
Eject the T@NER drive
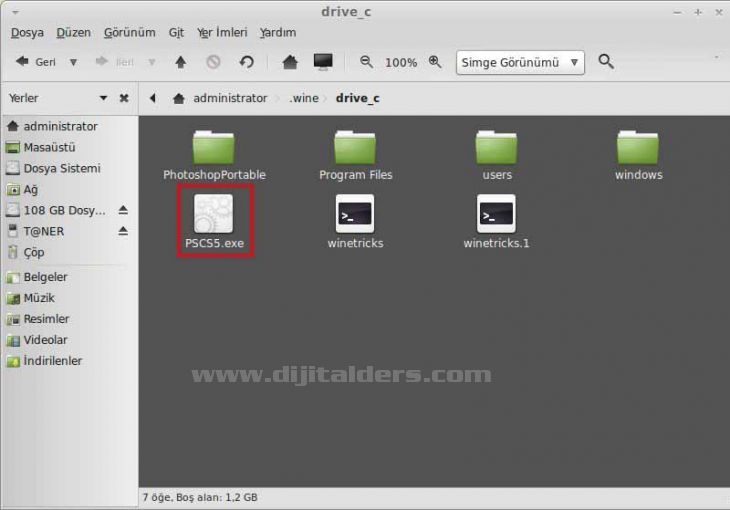(123, 231)
